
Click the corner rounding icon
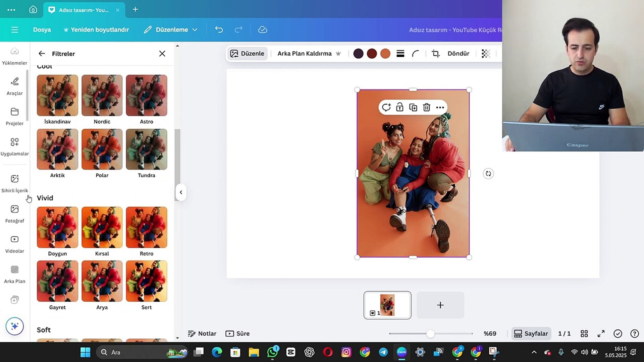[416, 54]
